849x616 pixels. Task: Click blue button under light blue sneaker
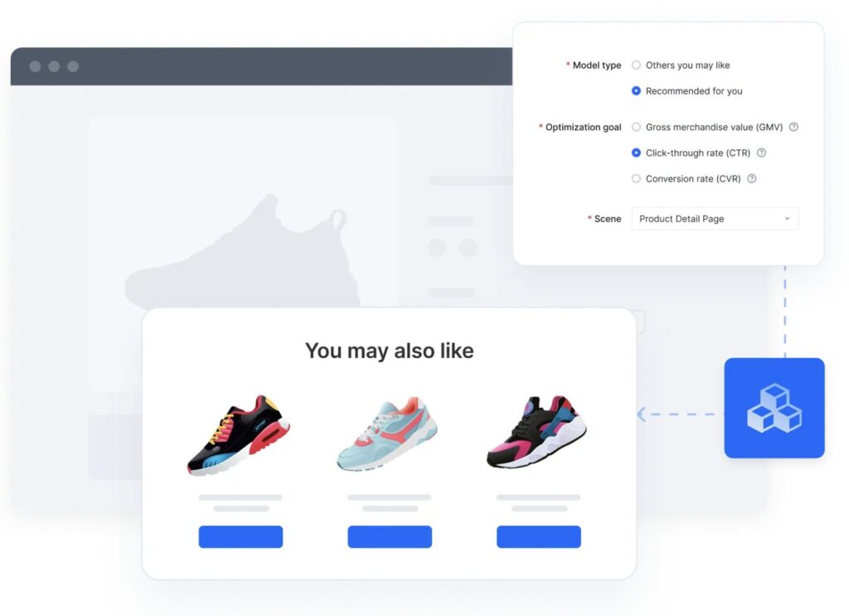coord(390,536)
